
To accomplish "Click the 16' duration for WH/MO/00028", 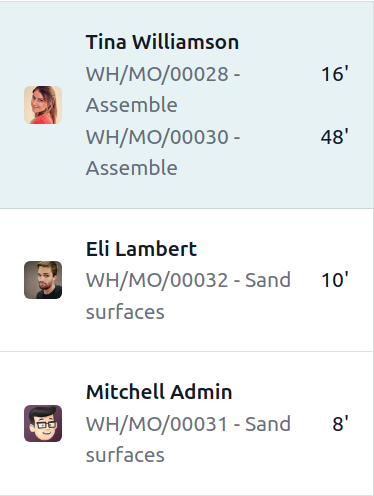I will point(335,74).
